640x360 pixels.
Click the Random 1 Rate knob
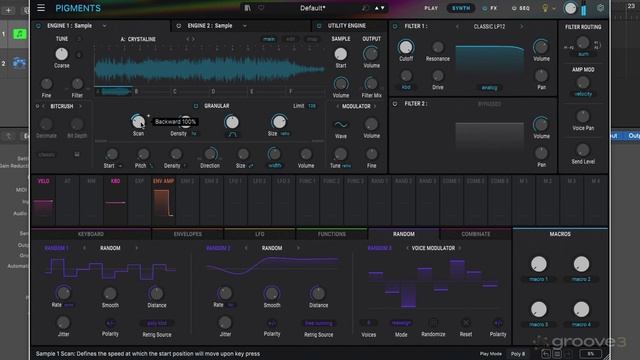coord(63,293)
